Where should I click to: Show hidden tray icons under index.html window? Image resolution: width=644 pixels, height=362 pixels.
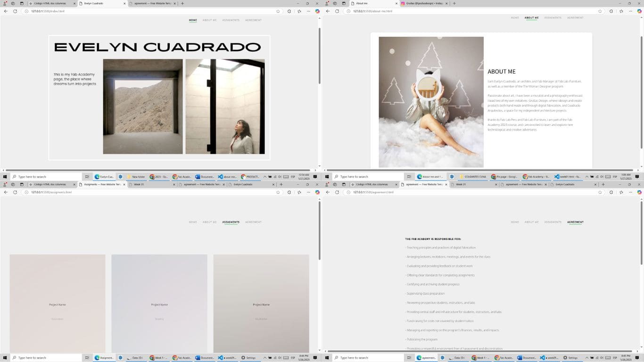[x=264, y=177]
